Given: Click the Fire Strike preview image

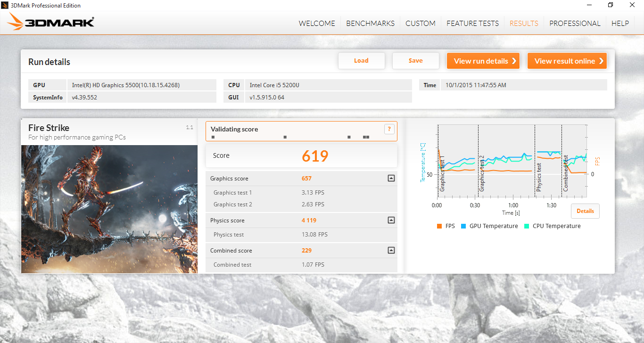Looking at the screenshot, I should pos(109,209).
